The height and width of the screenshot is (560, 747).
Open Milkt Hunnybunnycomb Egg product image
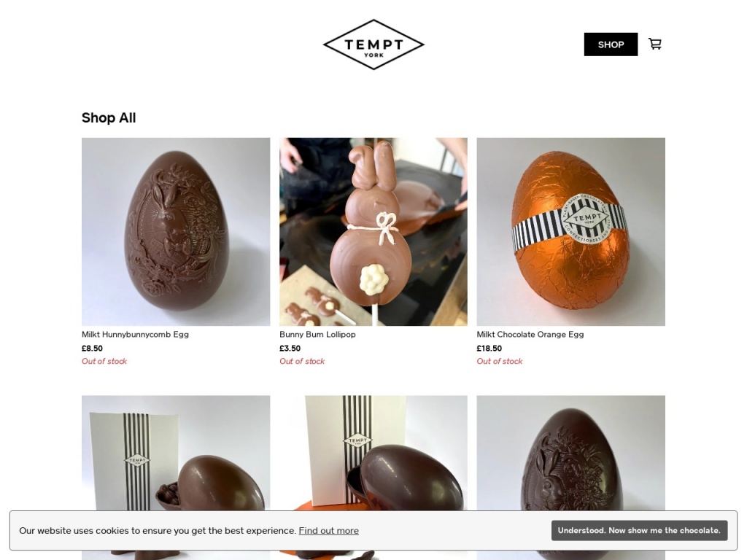pos(176,232)
